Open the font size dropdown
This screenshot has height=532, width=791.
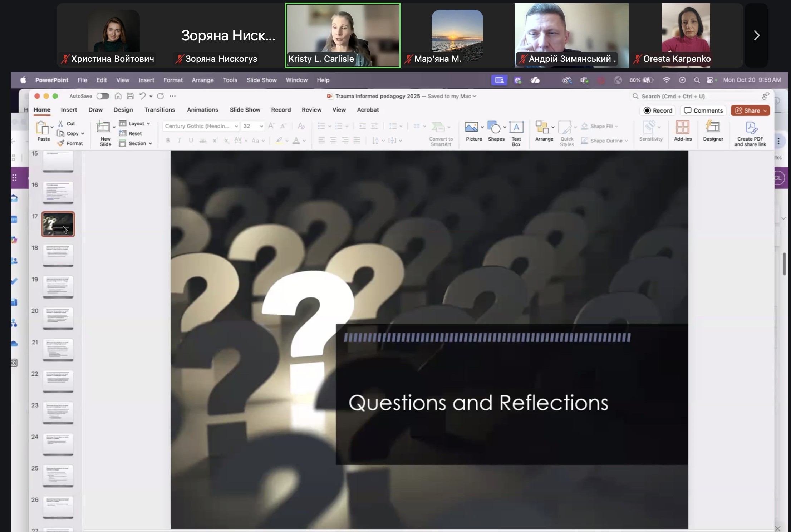261,126
